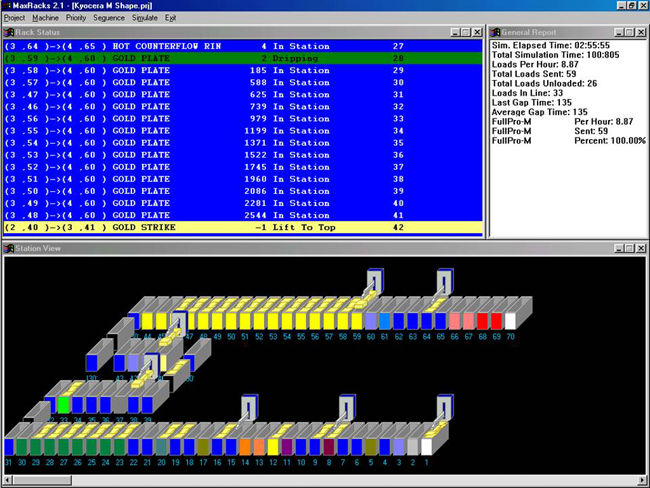Open the Project menu
This screenshot has height=488, width=650.
[x=15, y=18]
